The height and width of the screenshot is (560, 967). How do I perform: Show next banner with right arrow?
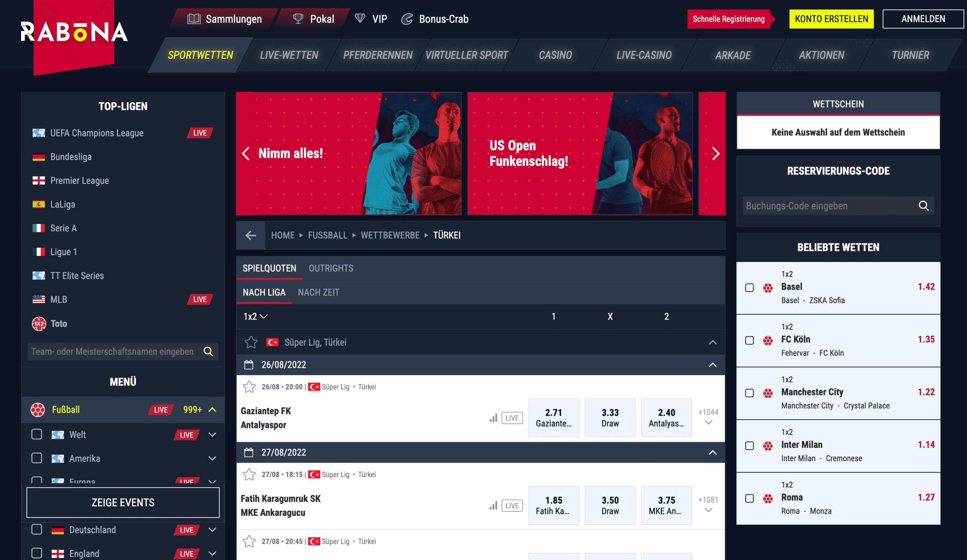click(716, 153)
